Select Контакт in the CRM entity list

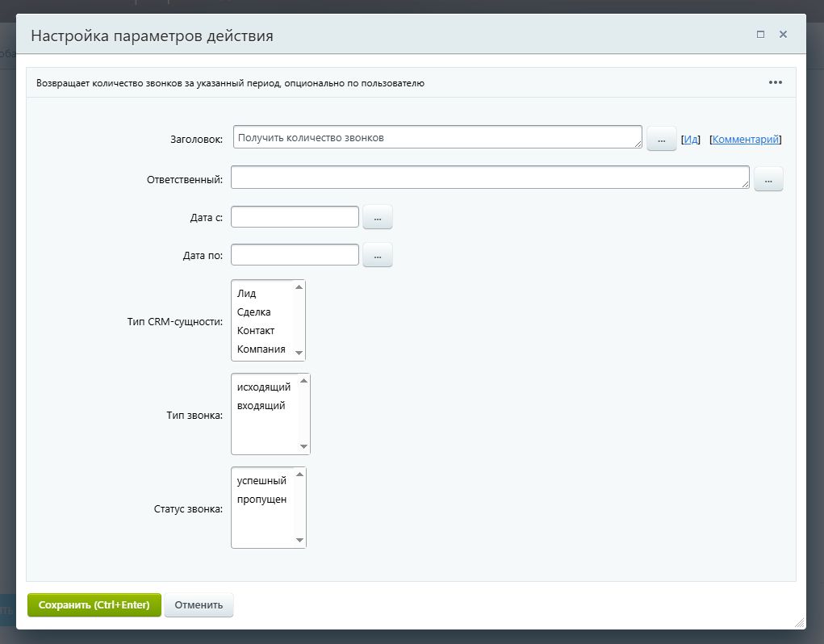[x=255, y=330]
